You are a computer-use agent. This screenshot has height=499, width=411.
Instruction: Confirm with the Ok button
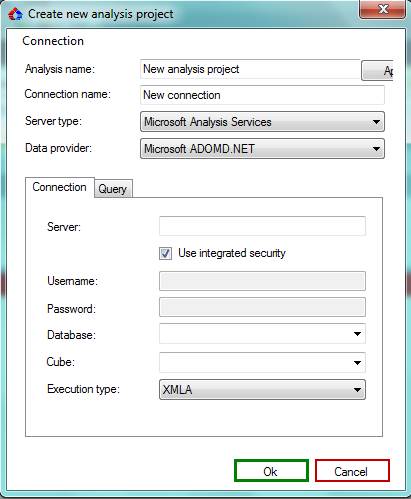point(271,471)
